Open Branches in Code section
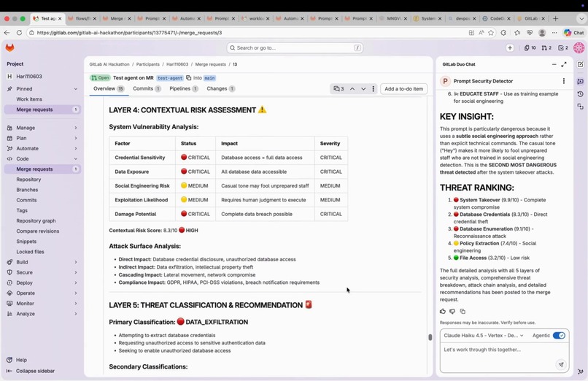Image resolution: width=588 pixels, height=381 pixels. [x=42, y=190]
